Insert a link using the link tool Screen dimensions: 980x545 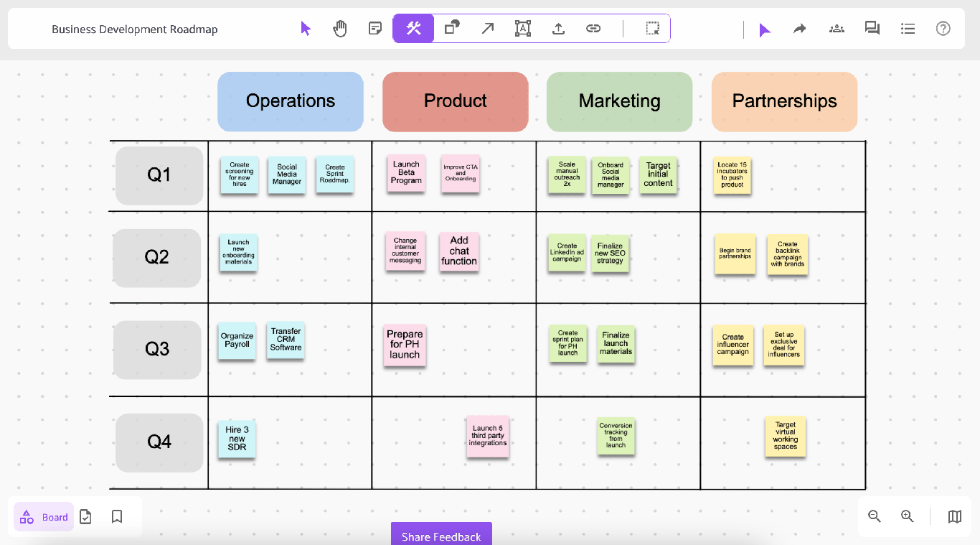click(593, 28)
